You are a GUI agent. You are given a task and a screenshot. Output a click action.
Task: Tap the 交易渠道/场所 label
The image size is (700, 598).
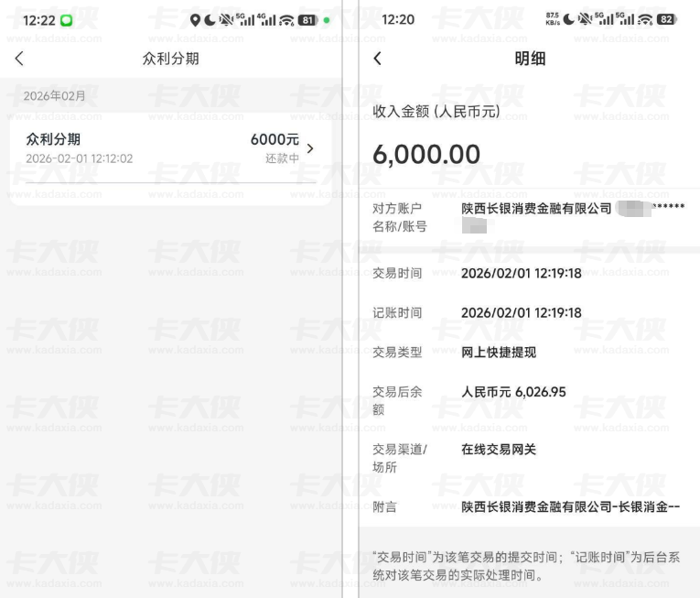click(400, 459)
